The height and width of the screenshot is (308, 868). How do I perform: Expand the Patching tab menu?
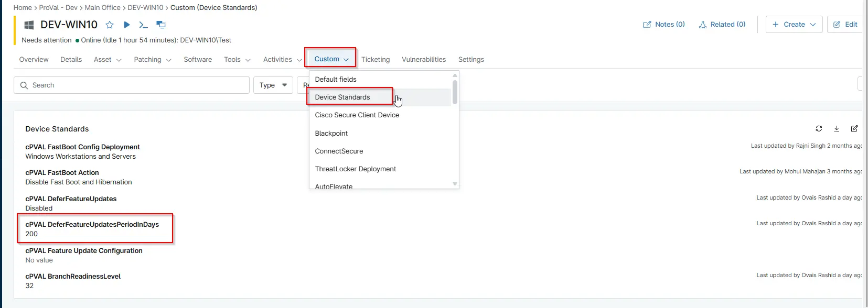[152, 60]
